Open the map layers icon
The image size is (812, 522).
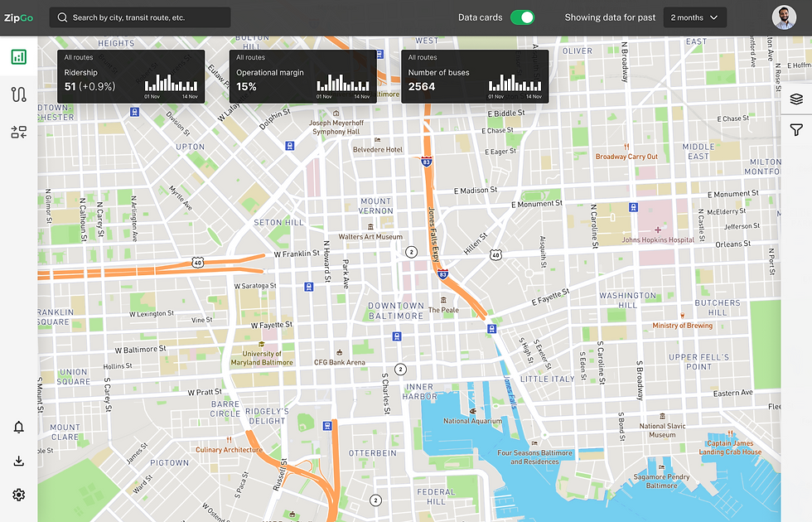[x=796, y=99]
